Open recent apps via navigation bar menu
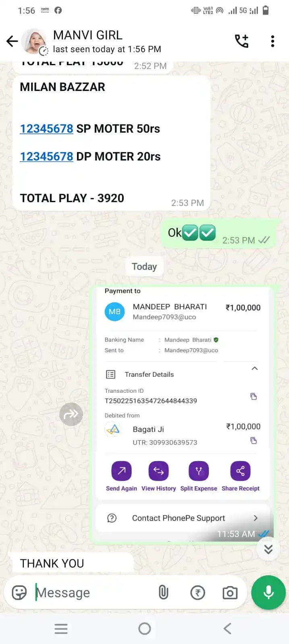The width and height of the screenshot is (289, 644). pos(61,628)
